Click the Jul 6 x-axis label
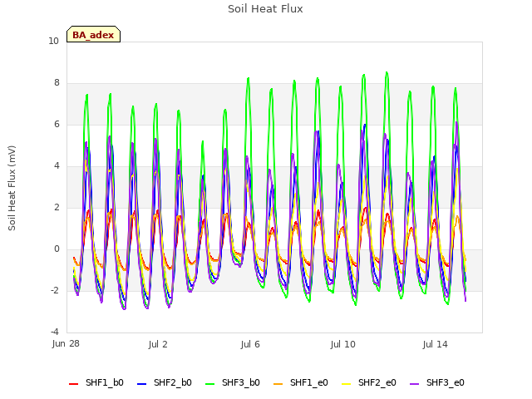The height and width of the screenshot is (399, 532). tap(250, 344)
